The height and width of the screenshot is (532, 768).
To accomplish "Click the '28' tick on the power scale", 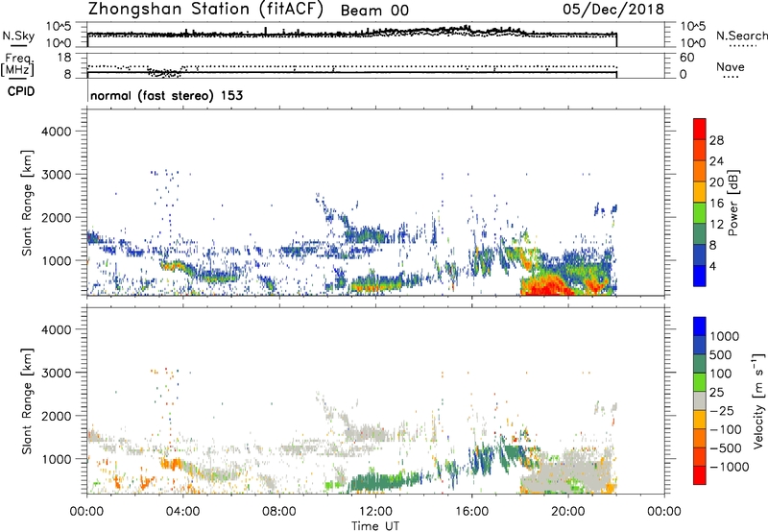I will coord(716,140).
